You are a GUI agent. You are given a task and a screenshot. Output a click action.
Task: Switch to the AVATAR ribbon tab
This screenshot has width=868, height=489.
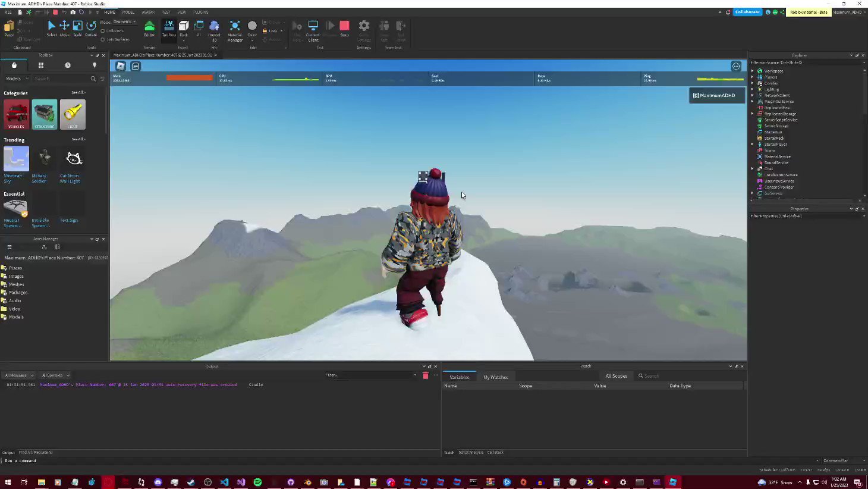[148, 12]
